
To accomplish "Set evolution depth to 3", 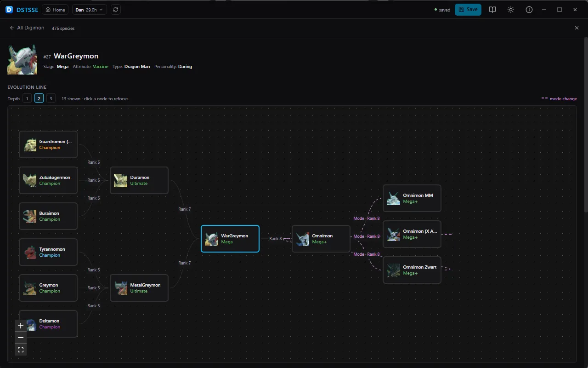I will tap(51, 98).
